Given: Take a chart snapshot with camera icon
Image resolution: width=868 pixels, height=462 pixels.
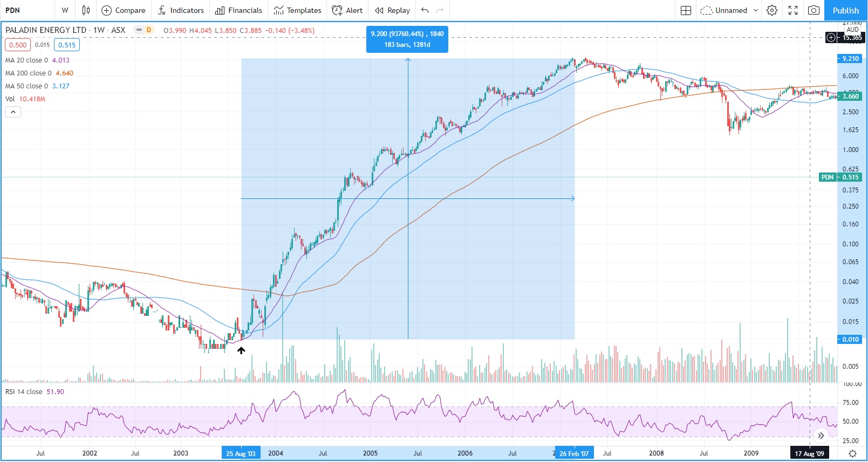Looking at the screenshot, I should coord(814,10).
